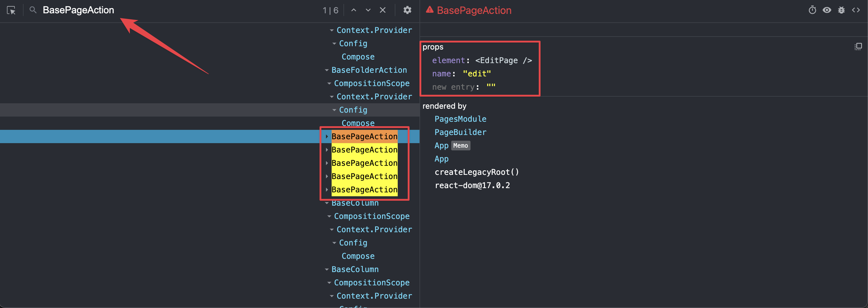Copy props panel contents with copy icon
Image resolution: width=868 pixels, height=308 pixels.
point(858,46)
